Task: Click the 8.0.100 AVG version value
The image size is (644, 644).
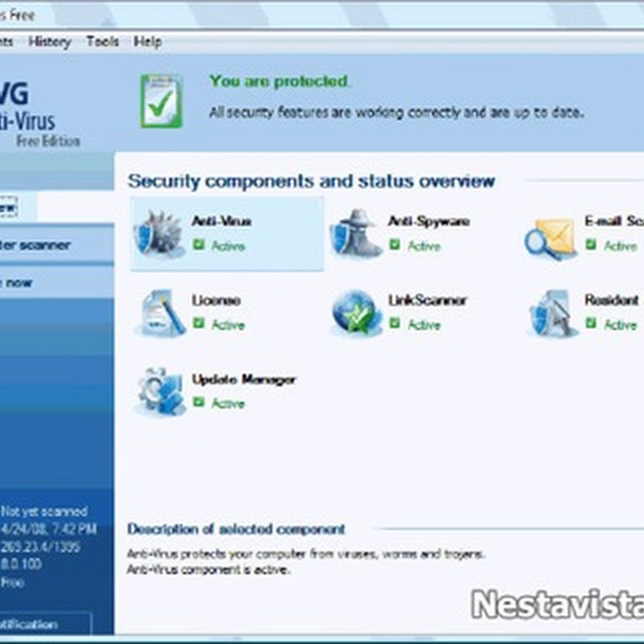Action: [21, 564]
